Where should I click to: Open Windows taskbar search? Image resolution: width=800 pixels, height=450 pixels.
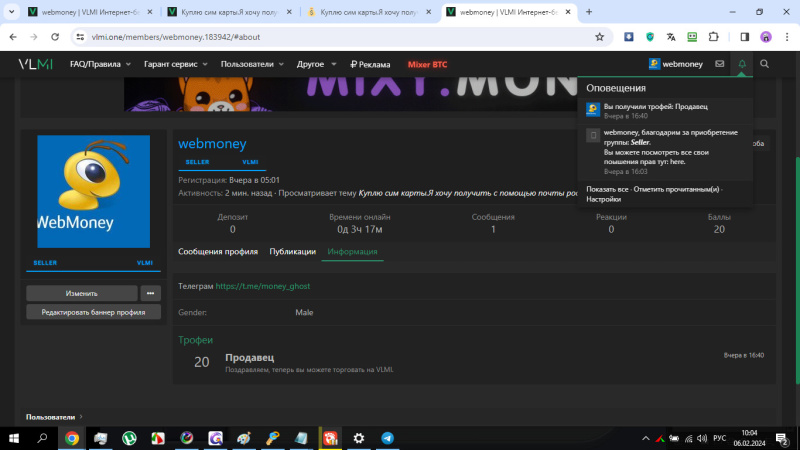point(42,438)
